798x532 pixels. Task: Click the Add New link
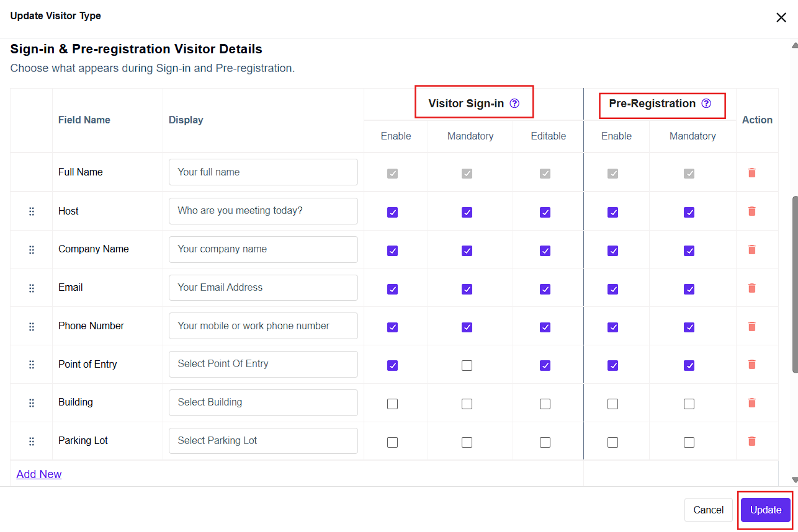39,474
